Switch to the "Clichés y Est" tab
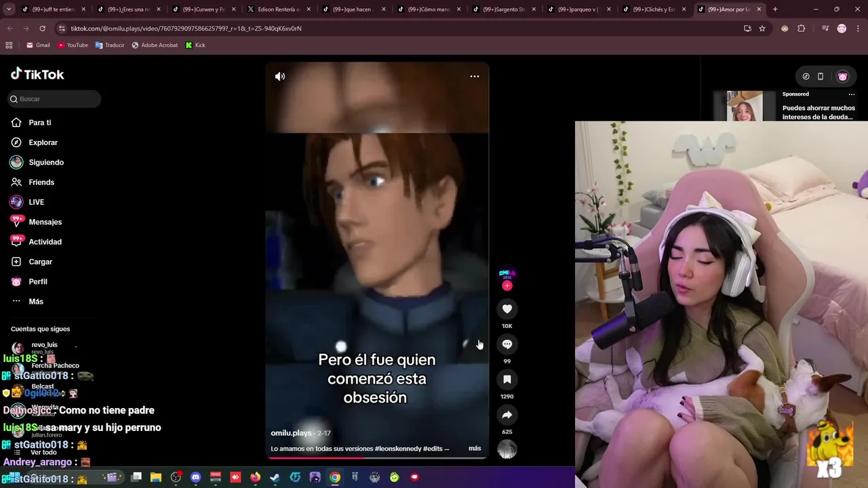The height and width of the screenshot is (488, 868). click(654, 9)
